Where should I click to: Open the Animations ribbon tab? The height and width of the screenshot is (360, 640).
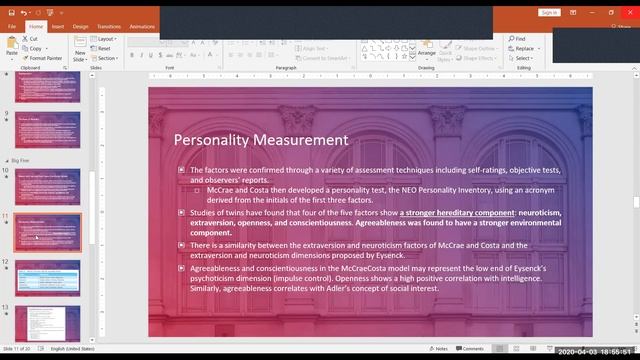click(142, 27)
